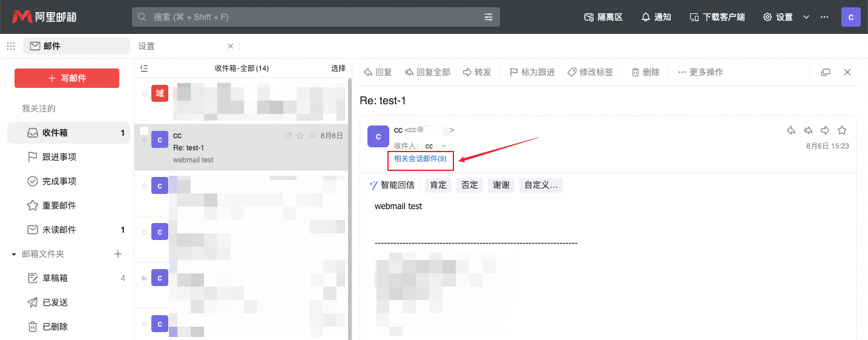
Task: Open dropdown arrow next to 设置
Action: 806,17
